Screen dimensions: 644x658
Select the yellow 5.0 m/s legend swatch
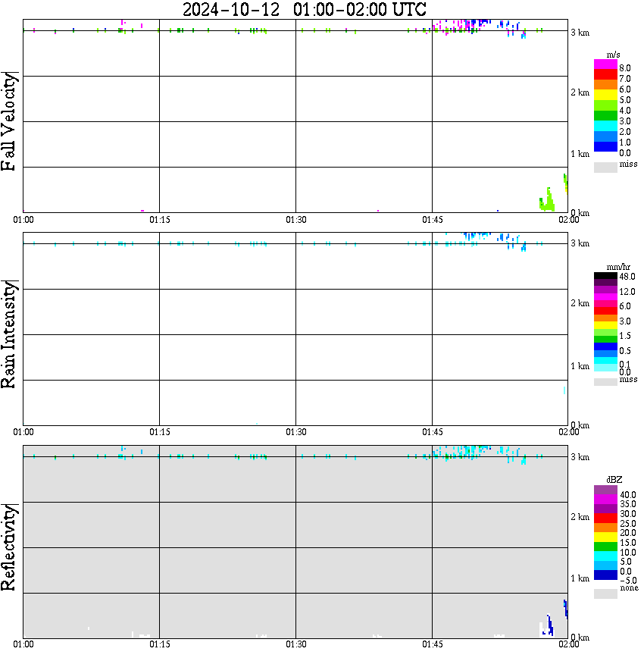(x=605, y=96)
